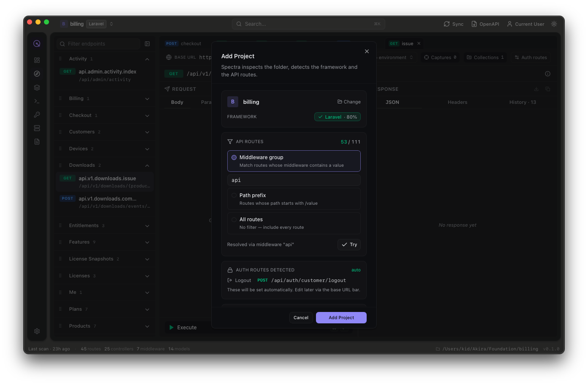
Task: Open the Auth routes button
Action: tap(531, 57)
